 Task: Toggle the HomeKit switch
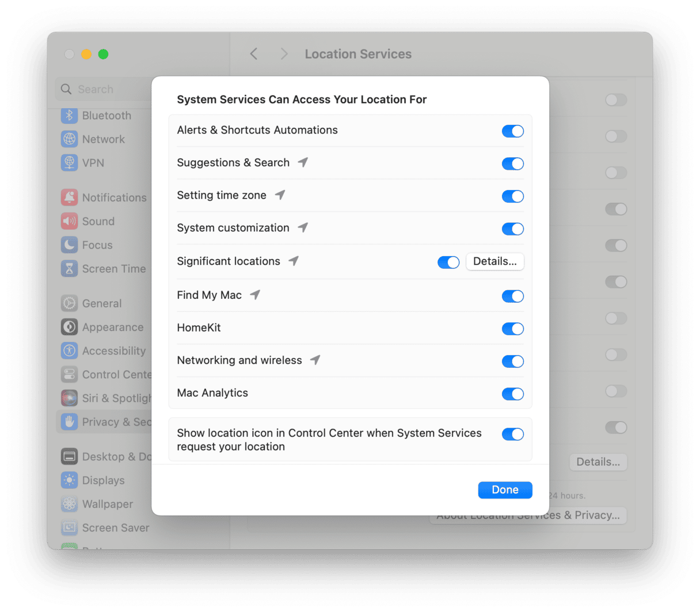pos(512,329)
